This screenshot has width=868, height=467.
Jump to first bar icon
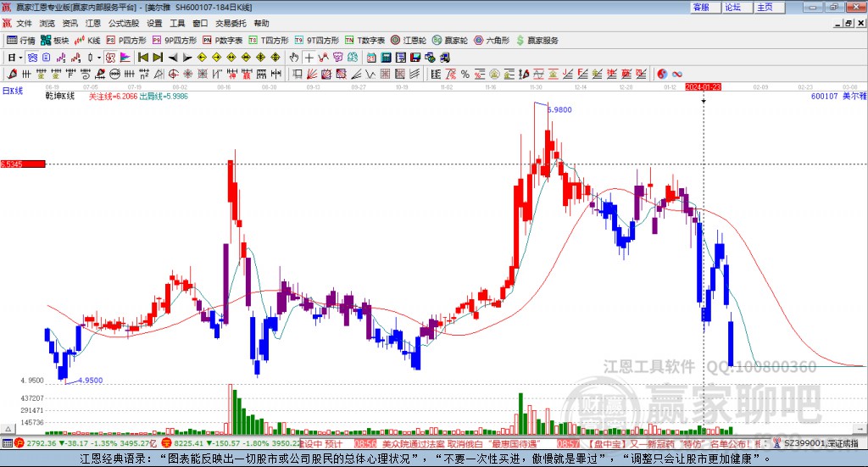pyautogui.click(x=142, y=58)
